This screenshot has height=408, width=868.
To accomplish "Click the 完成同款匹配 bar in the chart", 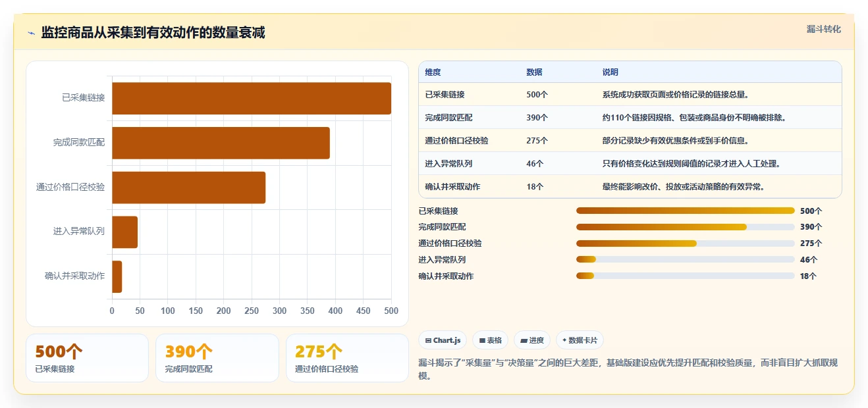I will (x=221, y=143).
